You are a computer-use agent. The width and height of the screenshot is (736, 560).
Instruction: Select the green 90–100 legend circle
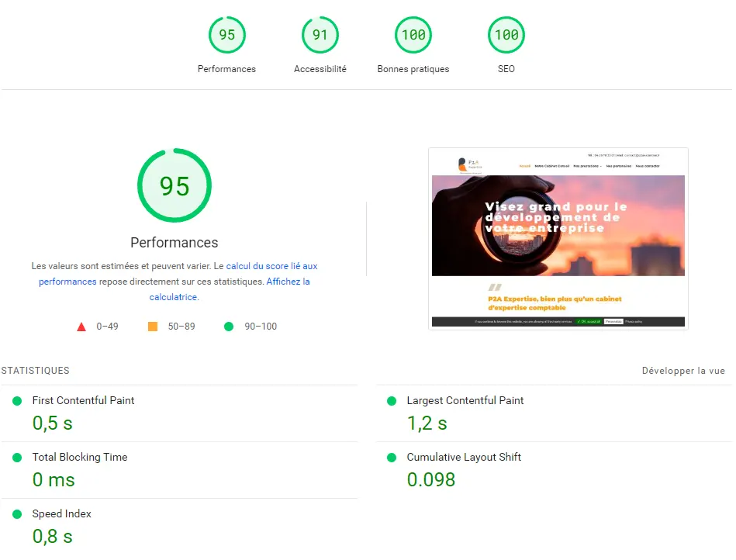point(229,326)
